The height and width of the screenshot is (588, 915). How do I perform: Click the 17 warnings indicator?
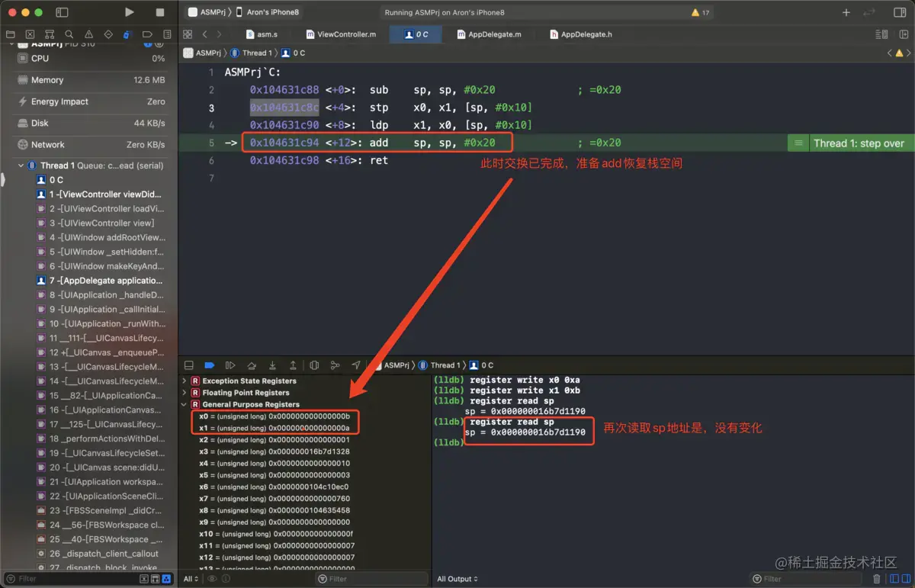click(700, 13)
